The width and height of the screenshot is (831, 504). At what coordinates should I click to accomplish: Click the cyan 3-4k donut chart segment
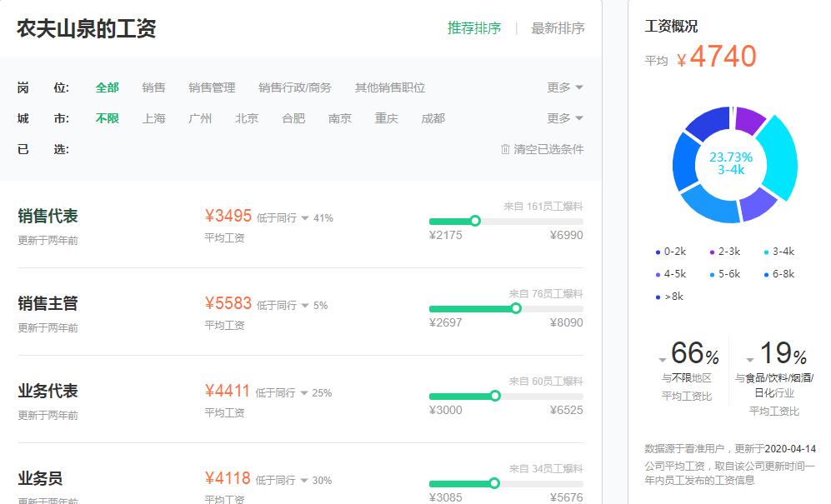click(779, 159)
